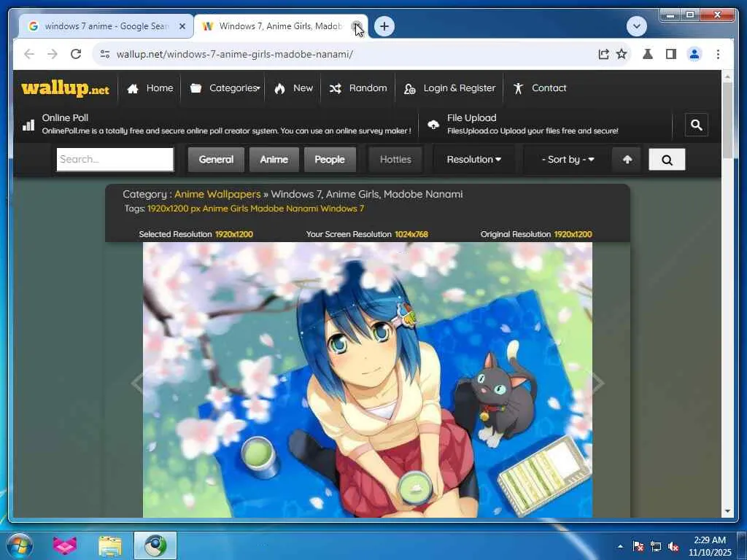Click the up-arrow sort order button

[627, 160]
